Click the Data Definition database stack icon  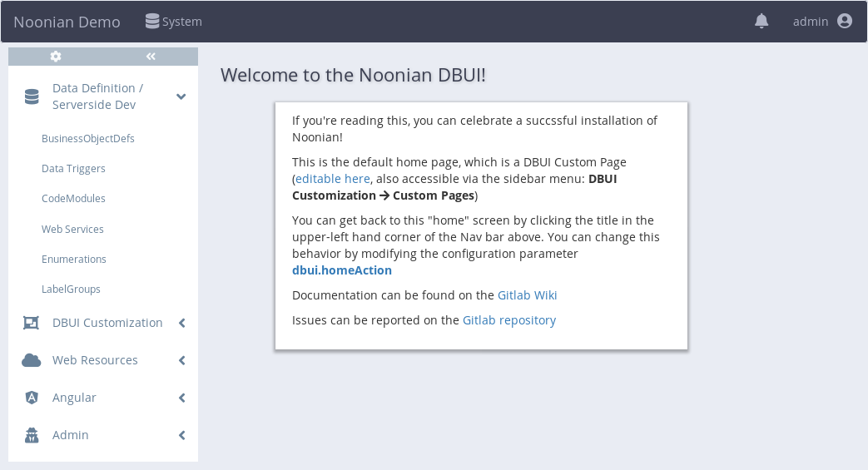point(32,96)
